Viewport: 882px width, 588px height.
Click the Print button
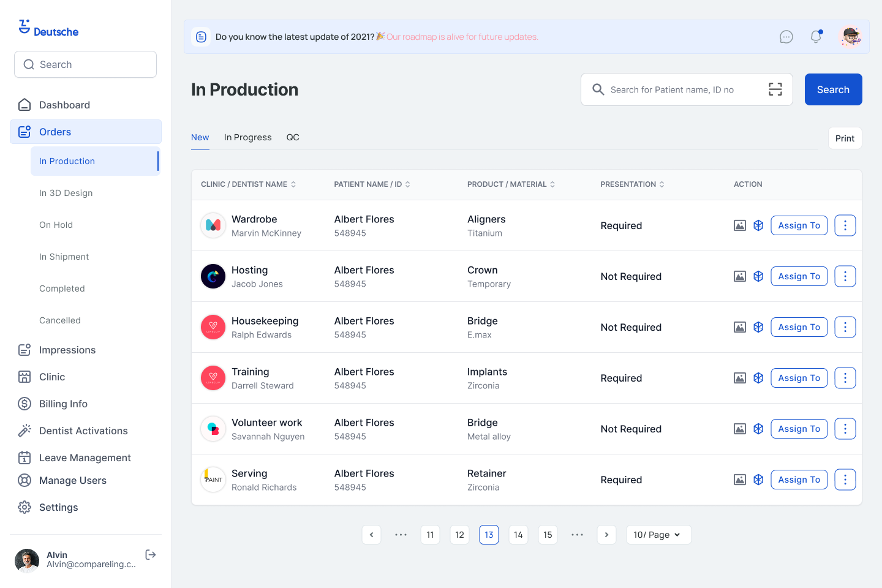click(x=845, y=138)
